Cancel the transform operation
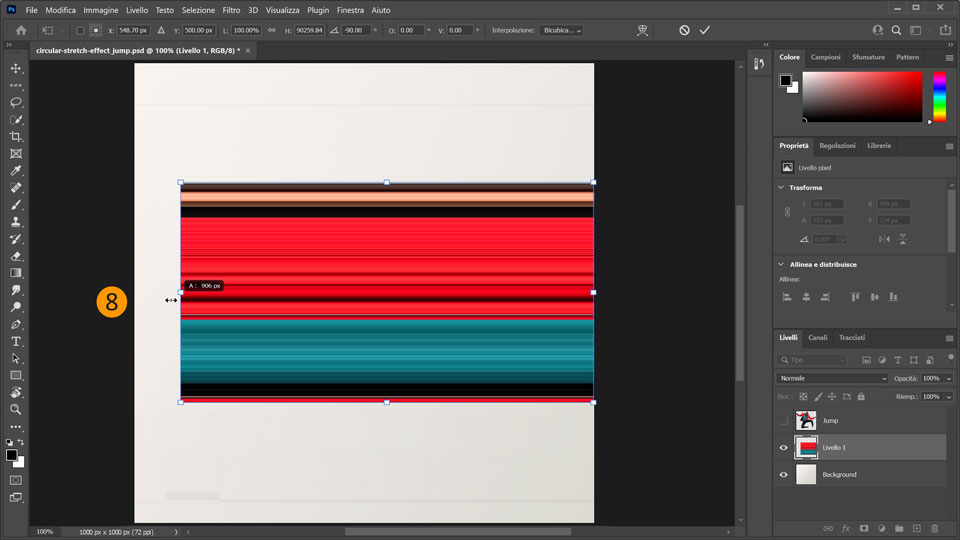960x540 pixels. pyautogui.click(x=684, y=30)
